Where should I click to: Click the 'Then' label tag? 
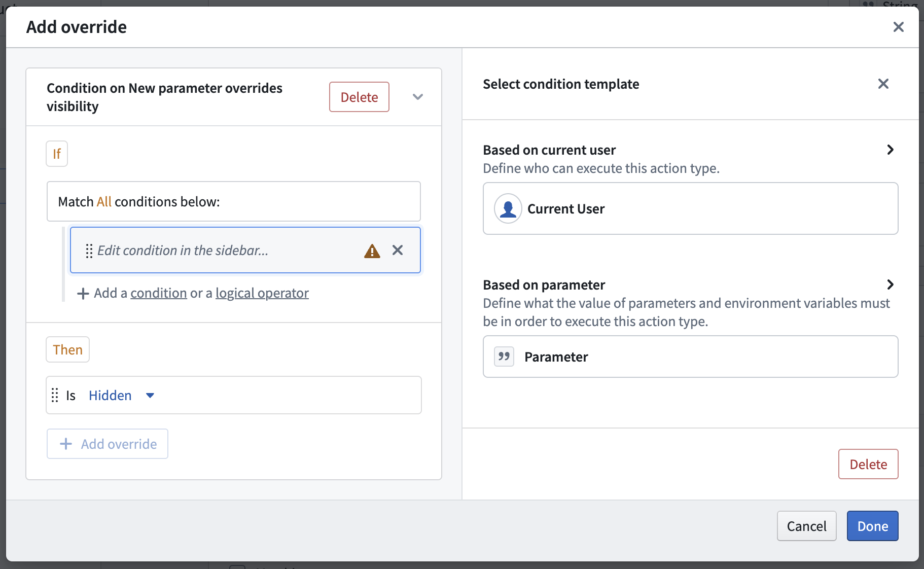point(67,349)
